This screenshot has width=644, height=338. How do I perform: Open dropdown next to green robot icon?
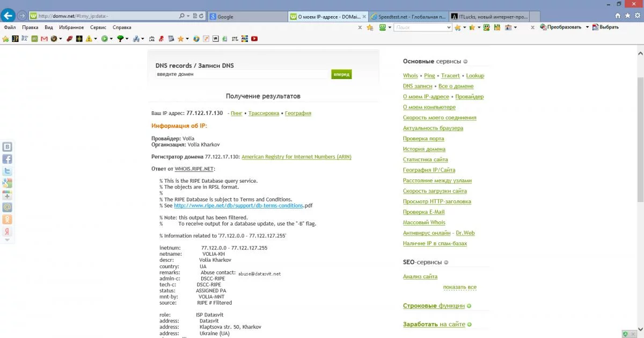pos(390,27)
